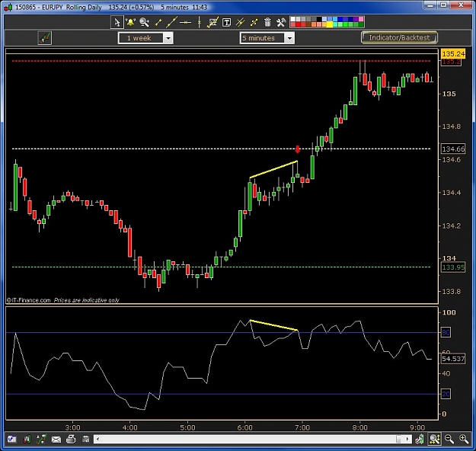Click the green-red arrows icon in bottom bar

click(x=41, y=439)
